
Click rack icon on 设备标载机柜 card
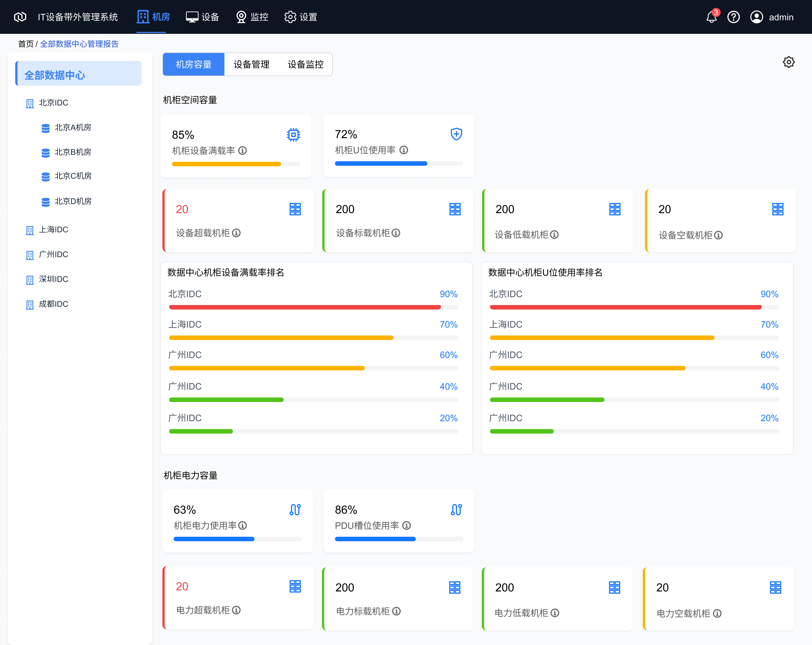[x=454, y=209]
